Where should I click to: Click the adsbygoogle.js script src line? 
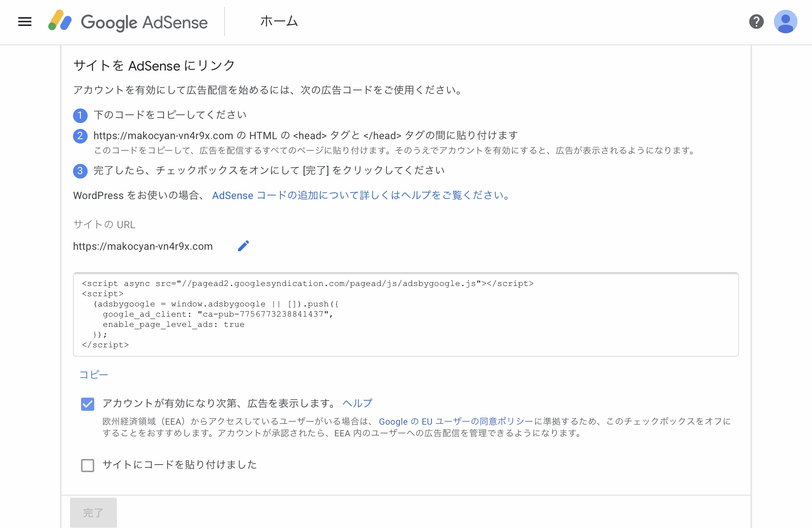308,283
